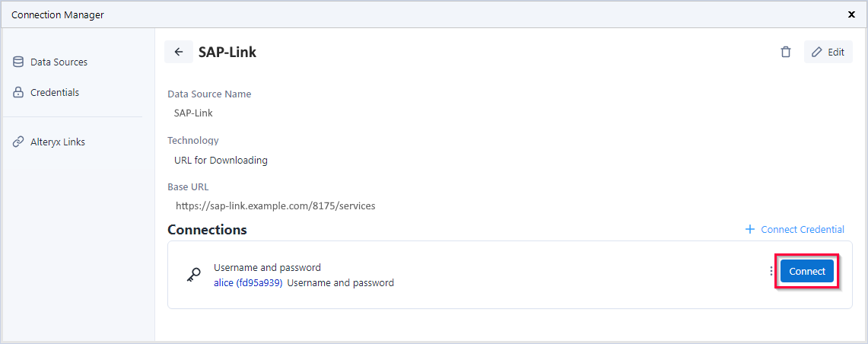Click the URL for Downloading technology value
This screenshot has width=868, height=344.
pyautogui.click(x=221, y=160)
